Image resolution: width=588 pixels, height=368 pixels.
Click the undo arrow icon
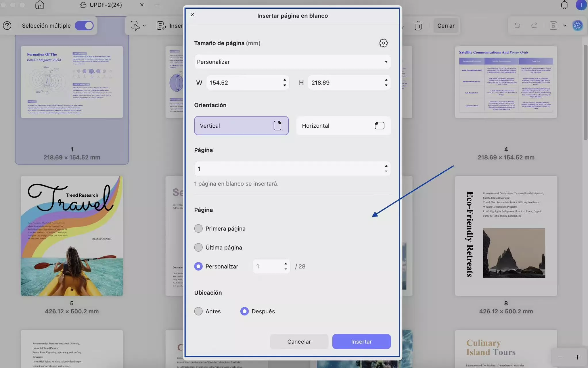[x=517, y=26]
